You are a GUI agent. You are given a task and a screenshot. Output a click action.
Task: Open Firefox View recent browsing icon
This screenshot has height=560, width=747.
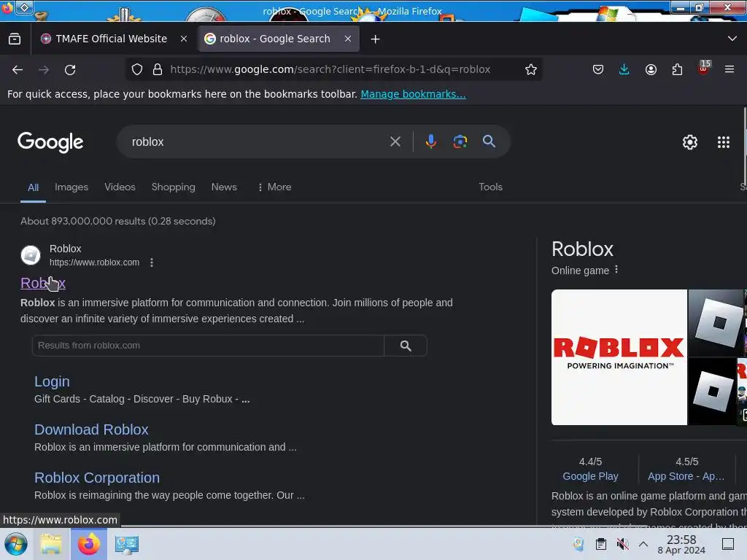pyautogui.click(x=15, y=39)
